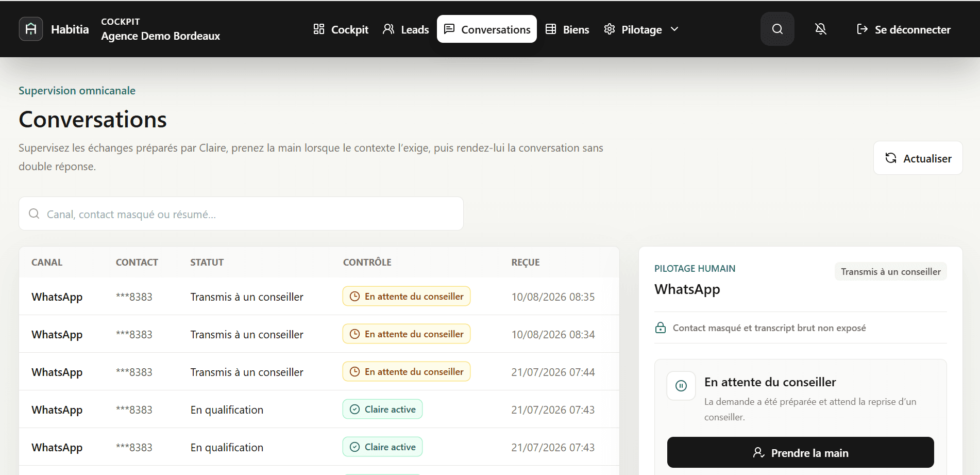Click the Leads person icon

[388, 29]
